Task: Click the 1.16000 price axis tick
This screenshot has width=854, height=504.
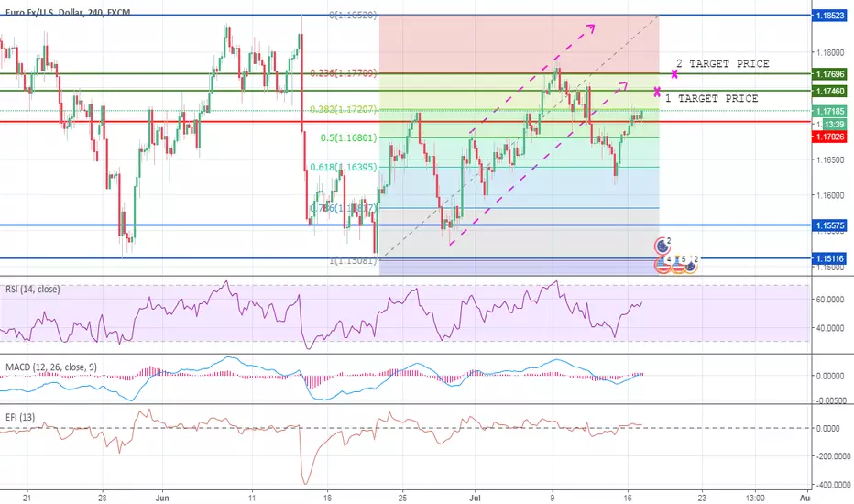Action: click(830, 195)
